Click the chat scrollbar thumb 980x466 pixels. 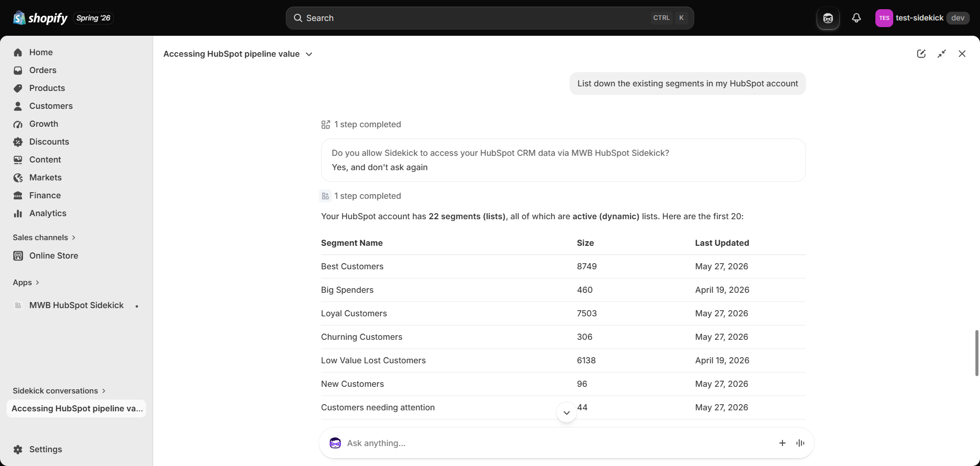976,353
